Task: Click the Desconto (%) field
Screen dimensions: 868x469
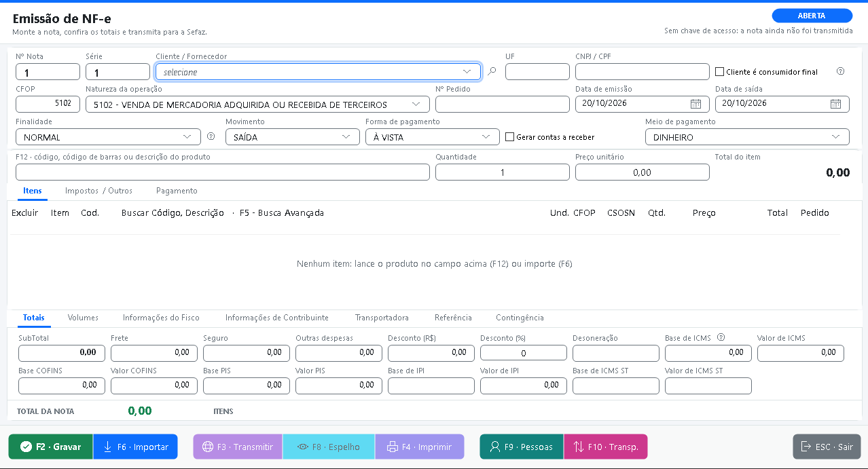Action: point(524,353)
